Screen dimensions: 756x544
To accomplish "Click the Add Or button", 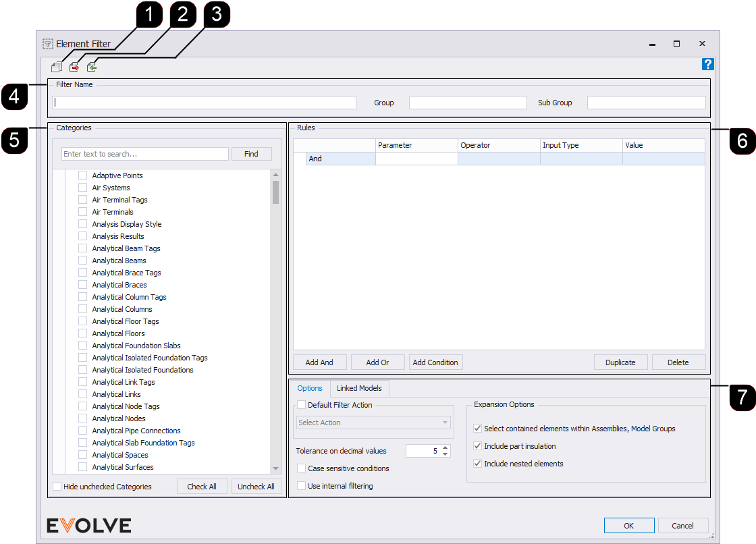I will coord(377,362).
